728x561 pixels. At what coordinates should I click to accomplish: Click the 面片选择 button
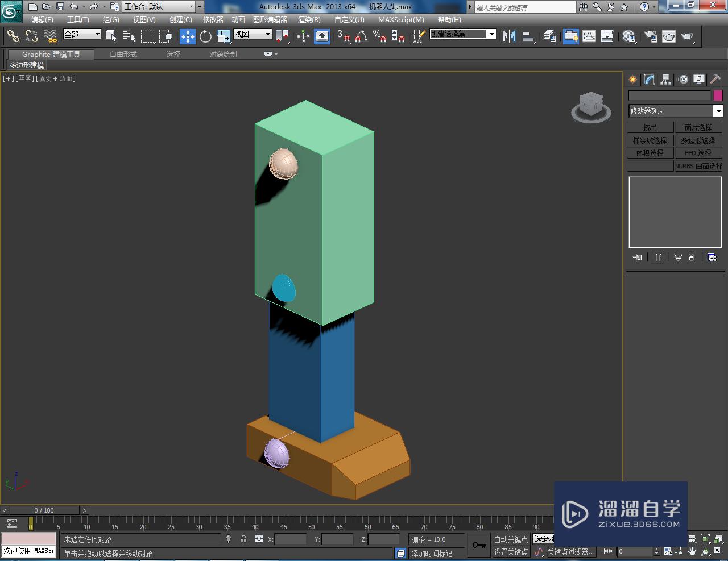[698, 127]
